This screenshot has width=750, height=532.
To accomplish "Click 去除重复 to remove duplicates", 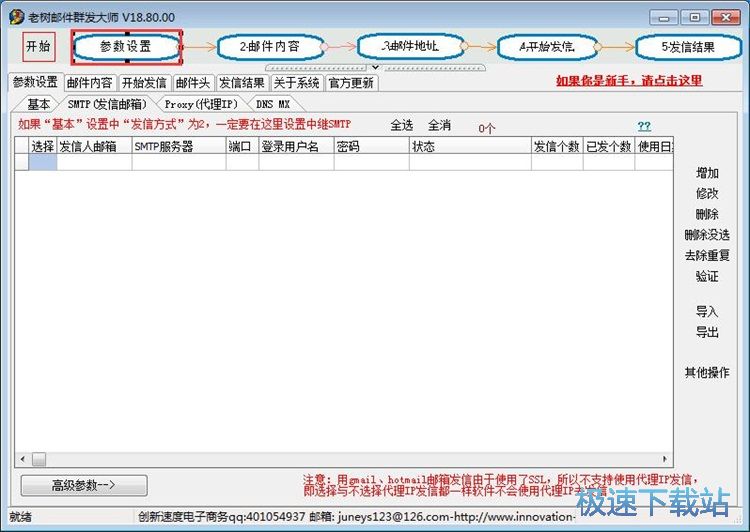I will [x=707, y=255].
